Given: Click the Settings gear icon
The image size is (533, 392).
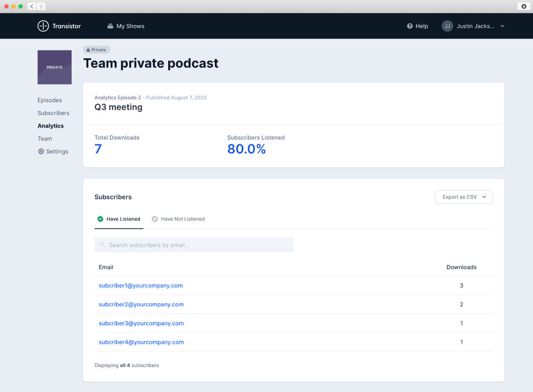Looking at the screenshot, I should tap(41, 151).
